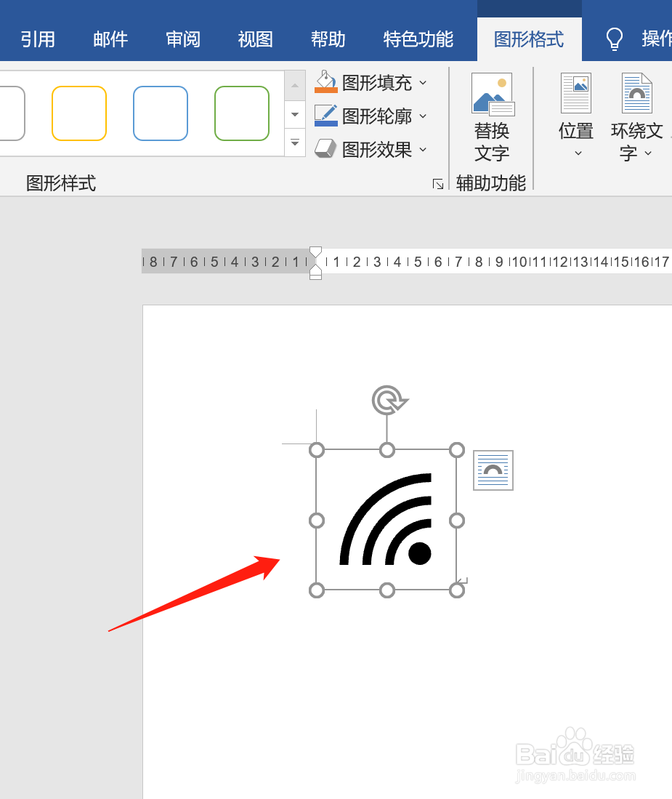Click the layout options icon beside the graphic

tap(493, 470)
